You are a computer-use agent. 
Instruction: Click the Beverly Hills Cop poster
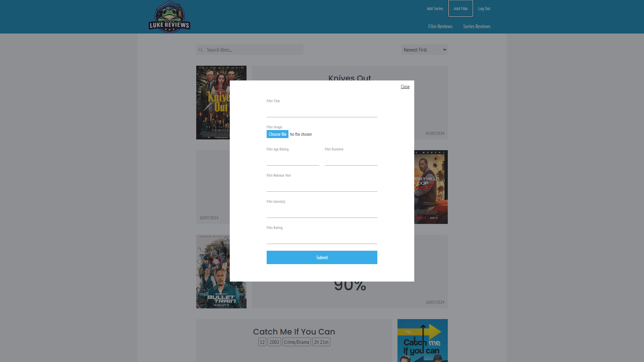pyautogui.click(x=430, y=187)
